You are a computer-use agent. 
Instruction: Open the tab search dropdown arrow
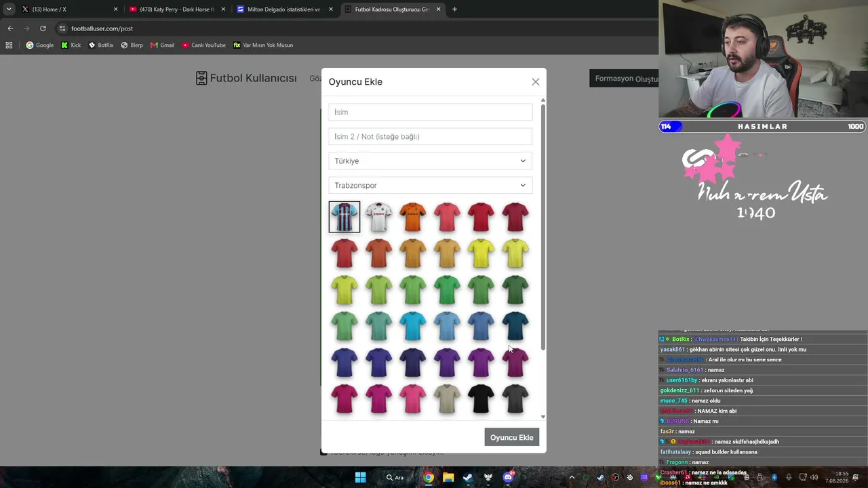tap(9, 9)
